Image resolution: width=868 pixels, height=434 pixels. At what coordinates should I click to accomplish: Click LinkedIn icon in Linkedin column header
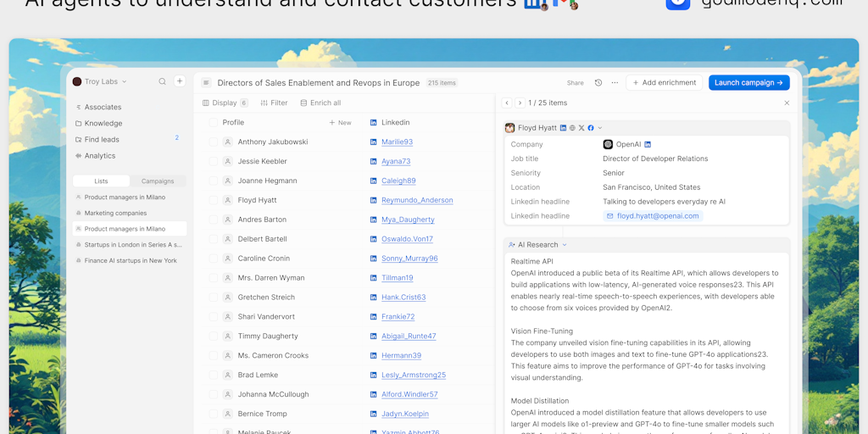[x=373, y=122]
